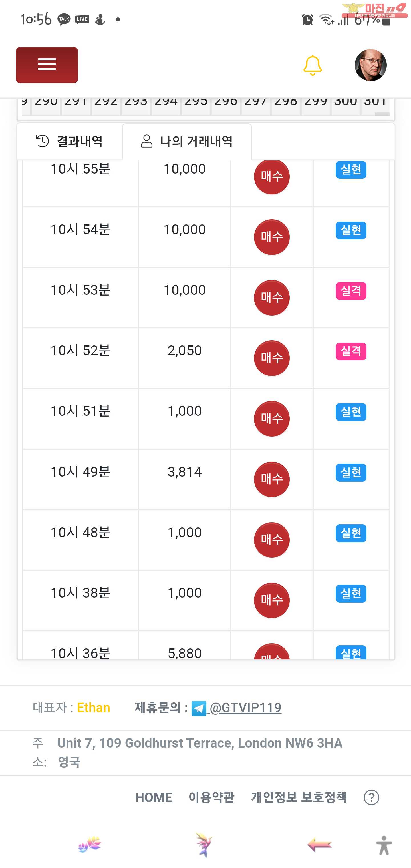Image resolution: width=411 pixels, height=868 pixels.
Task: Go to the HOME footer link
Action: [x=154, y=797]
